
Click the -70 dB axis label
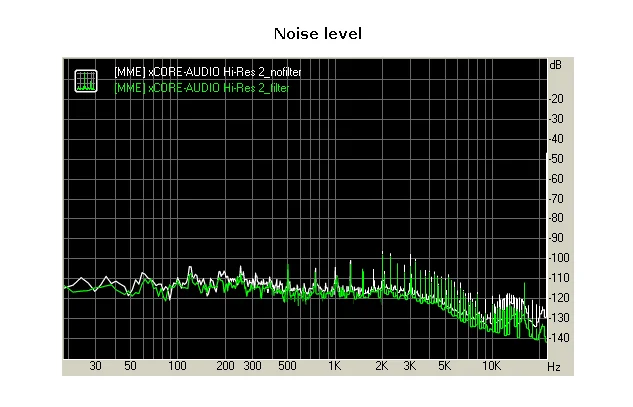pos(557,198)
